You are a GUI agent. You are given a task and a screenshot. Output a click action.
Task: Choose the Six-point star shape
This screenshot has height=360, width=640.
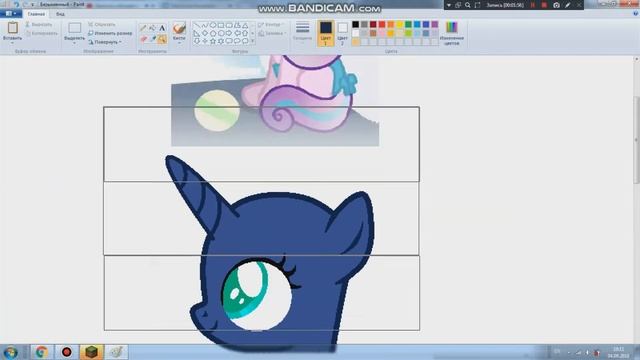click(221, 41)
